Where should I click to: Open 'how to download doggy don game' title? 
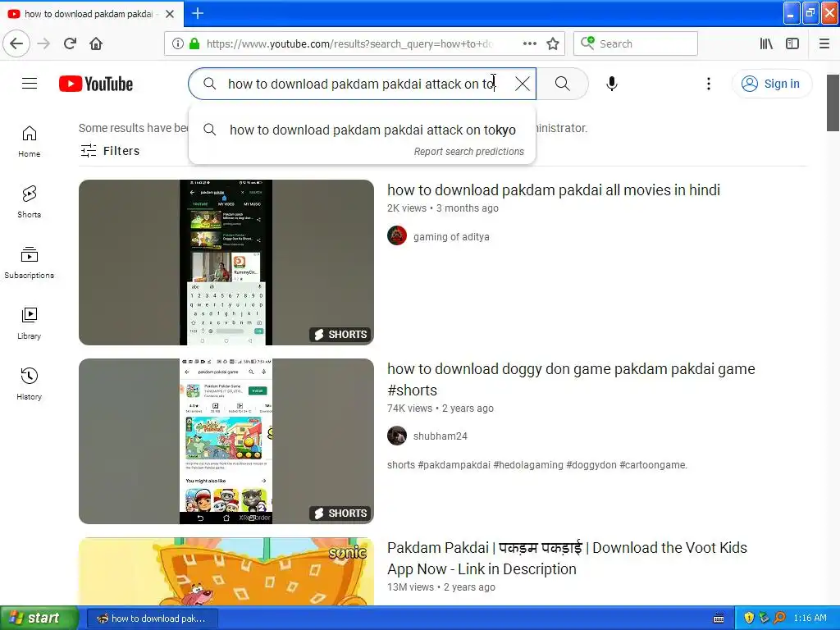[571, 379]
